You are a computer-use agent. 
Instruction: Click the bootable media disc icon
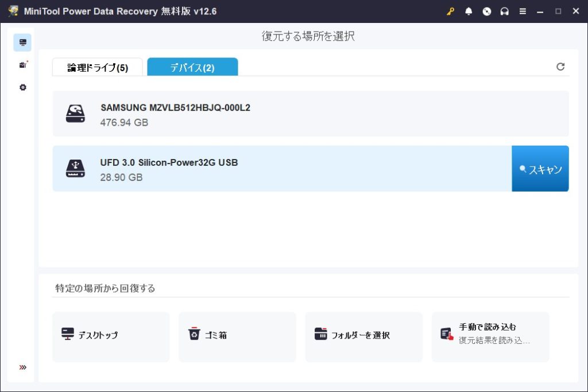487,11
